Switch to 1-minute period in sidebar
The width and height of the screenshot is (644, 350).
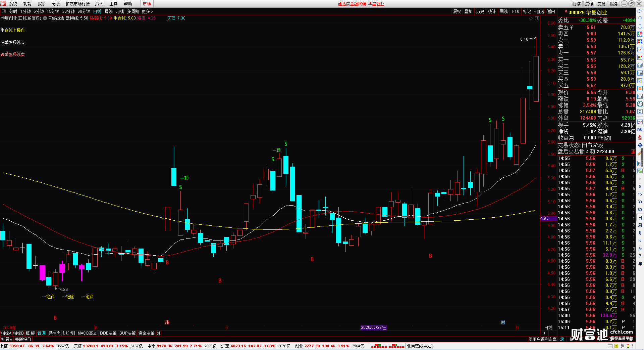point(640,179)
